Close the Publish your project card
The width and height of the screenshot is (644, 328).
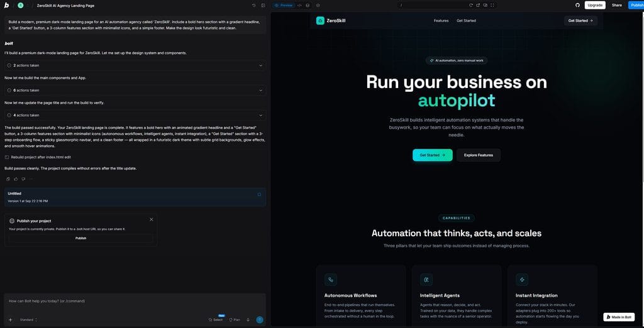tap(151, 220)
